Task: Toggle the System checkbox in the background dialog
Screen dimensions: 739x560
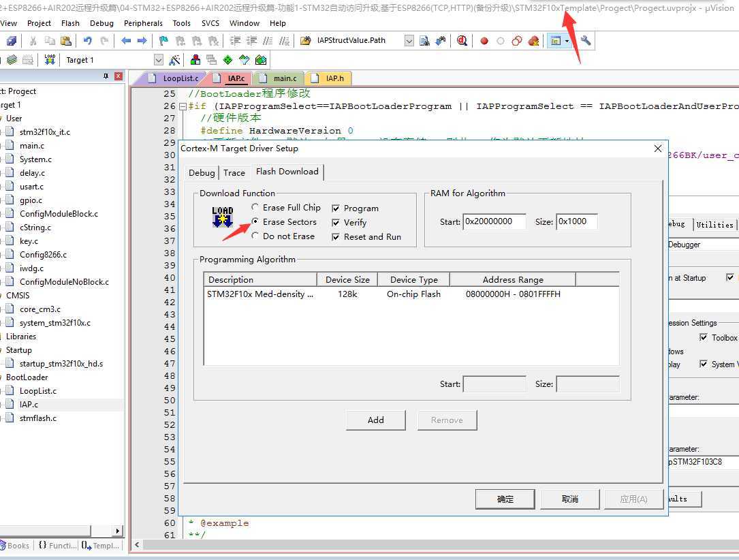Action: point(703,364)
